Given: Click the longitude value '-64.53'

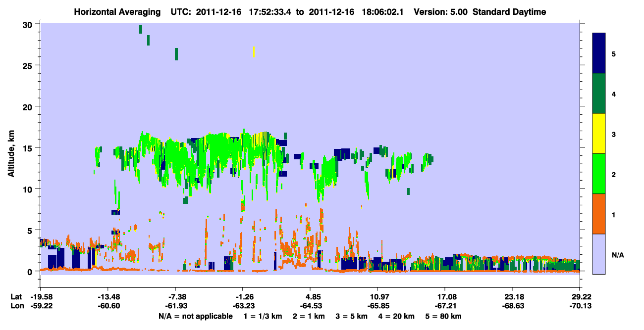Looking at the screenshot, I should pyautogui.click(x=310, y=306).
